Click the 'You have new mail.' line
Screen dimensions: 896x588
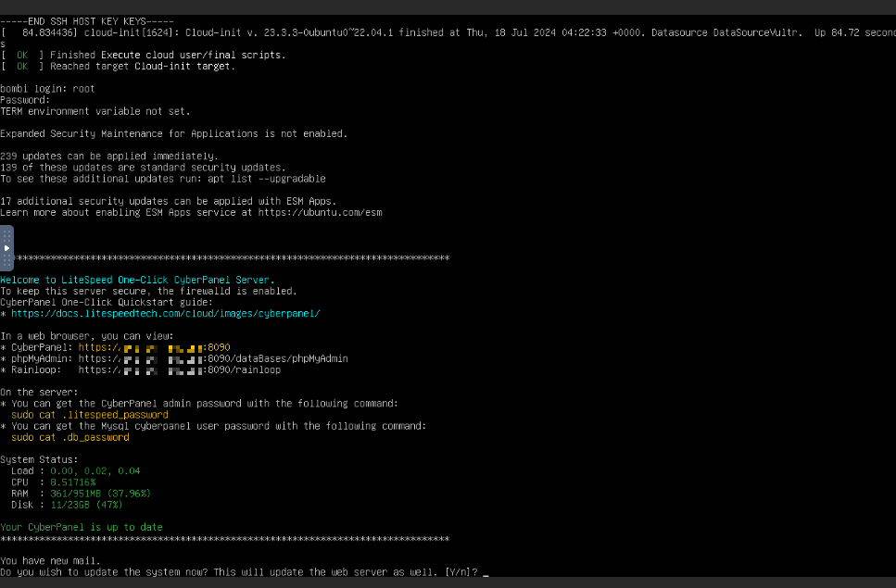50,560
